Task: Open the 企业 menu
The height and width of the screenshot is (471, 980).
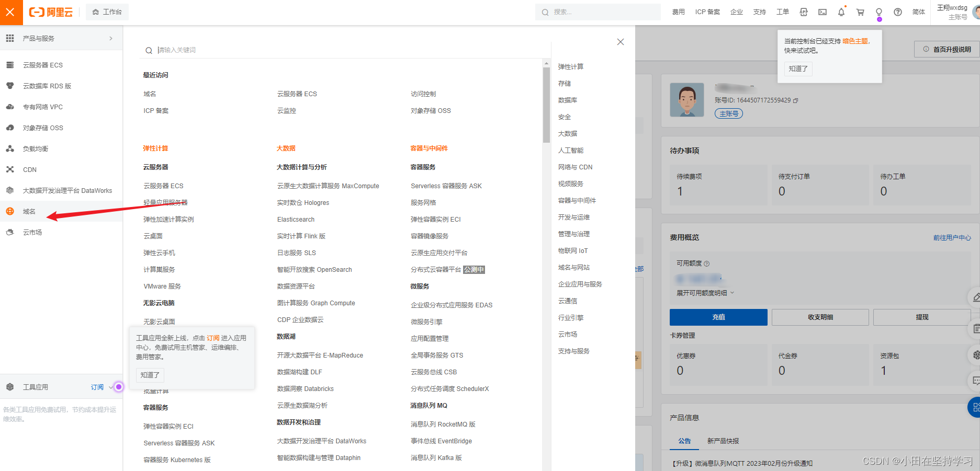Action: pos(737,12)
